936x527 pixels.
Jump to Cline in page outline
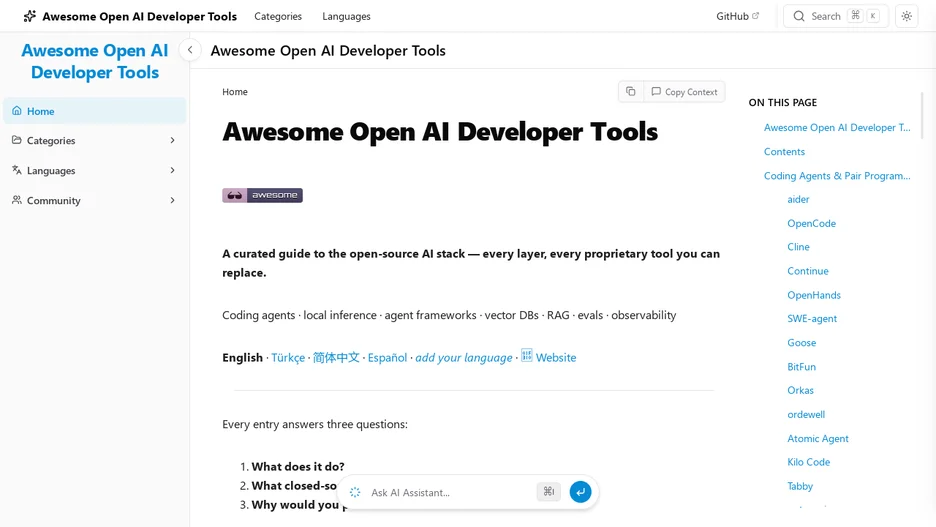[x=798, y=246]
